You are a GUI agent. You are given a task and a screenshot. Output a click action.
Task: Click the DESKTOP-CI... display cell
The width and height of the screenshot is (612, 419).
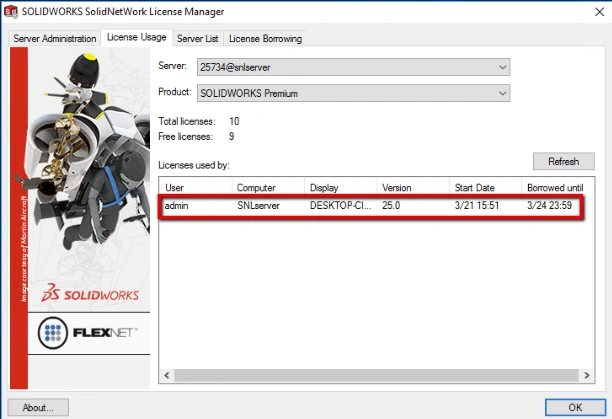pos(340,206)
